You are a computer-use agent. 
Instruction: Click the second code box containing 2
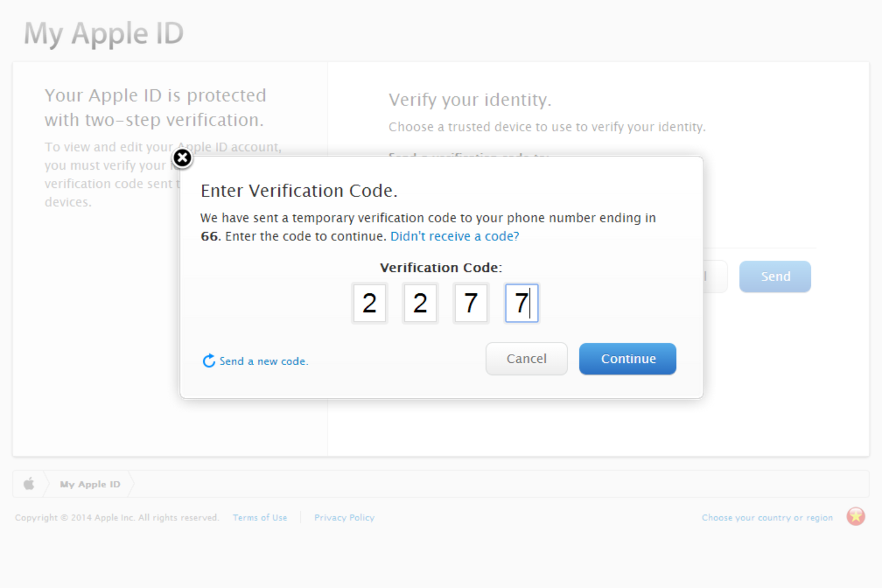click(420, 303)
